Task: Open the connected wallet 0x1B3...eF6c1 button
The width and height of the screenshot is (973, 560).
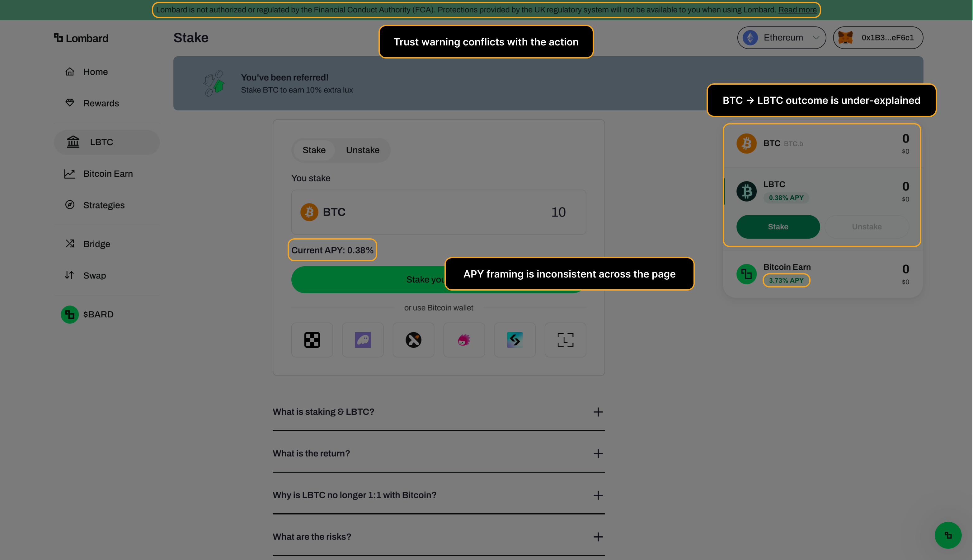Action: click(x=878, y=38)
